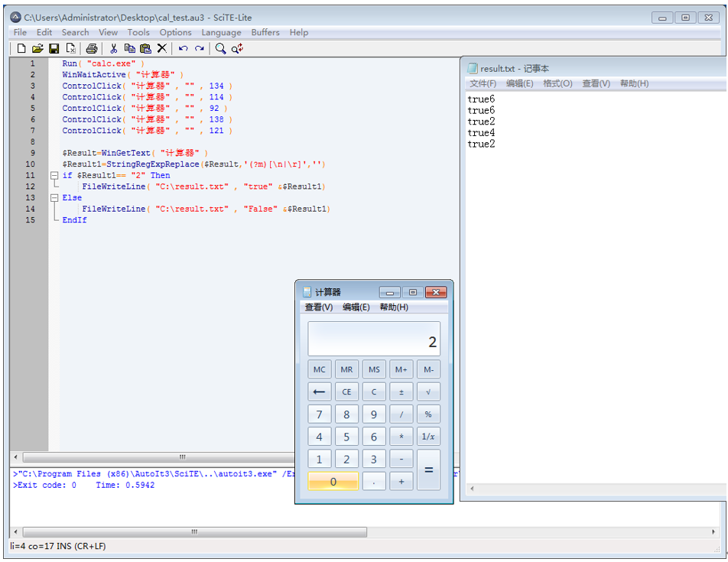Click the CE clear entry button
The image size is (728, 562).
click(346, 391)
